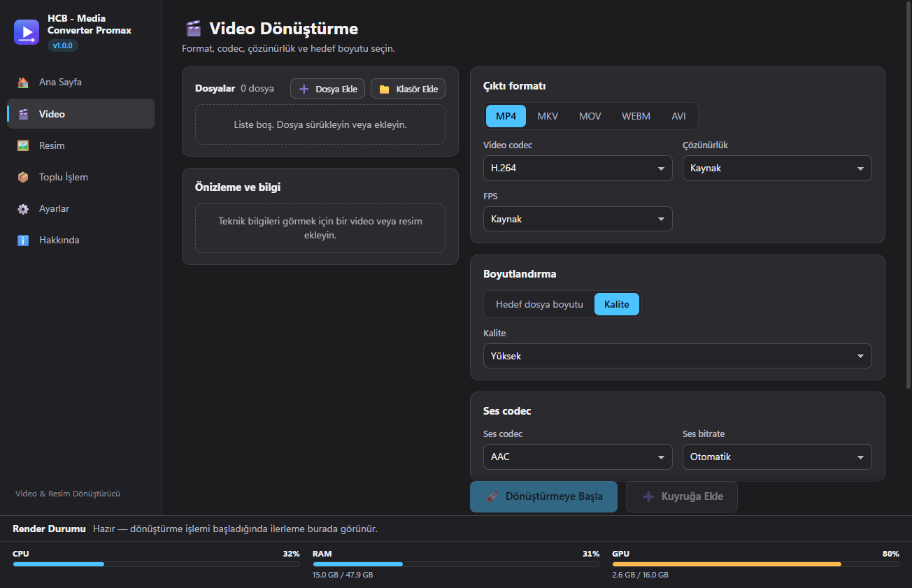Go to Ana Sayfa page
The image size is (912, 588).
coord(80,83)
